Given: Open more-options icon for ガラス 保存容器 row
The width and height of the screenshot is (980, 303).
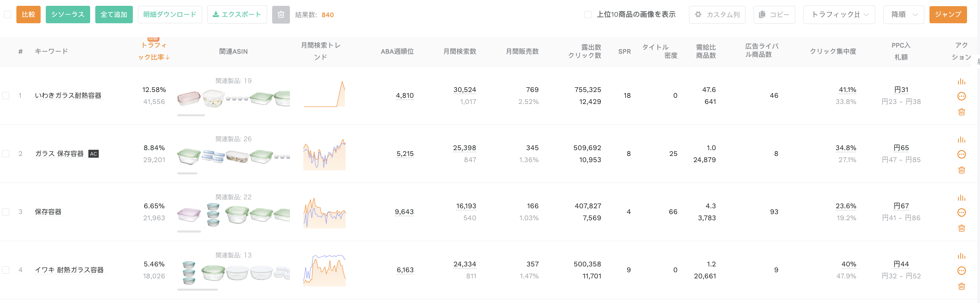Looking at the screenshot, I should (961, 154).
